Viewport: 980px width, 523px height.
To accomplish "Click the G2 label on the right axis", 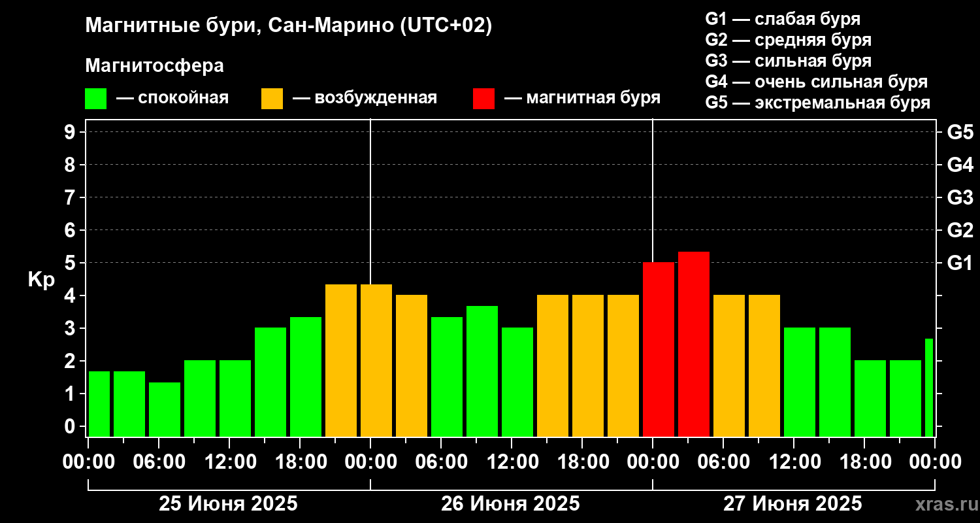I will pyautogui.click(x=960, y=230).
